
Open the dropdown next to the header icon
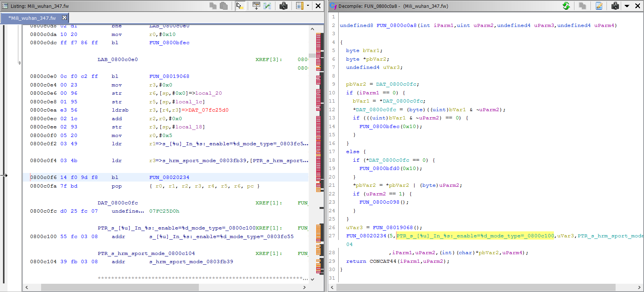click(x=308, y=6)
